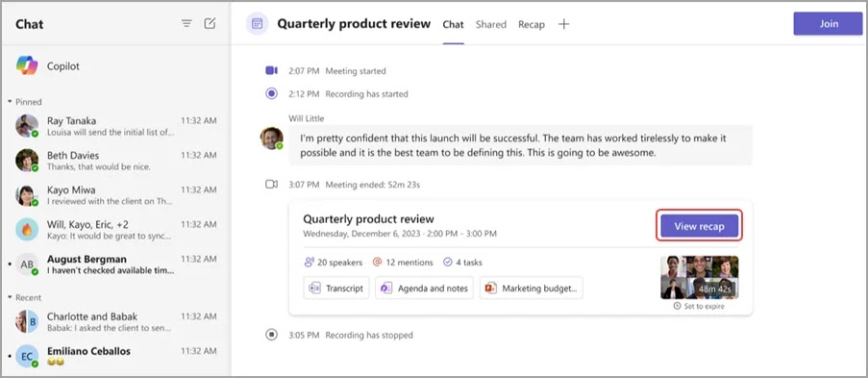
Task: Click the View recap button
Action: (x=699, y=226)
